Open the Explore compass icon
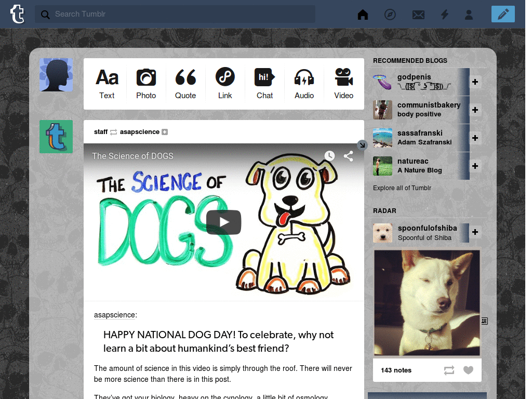Image resolution: width=532 pixels, height=399 pixels. click(x=390, y=14)
